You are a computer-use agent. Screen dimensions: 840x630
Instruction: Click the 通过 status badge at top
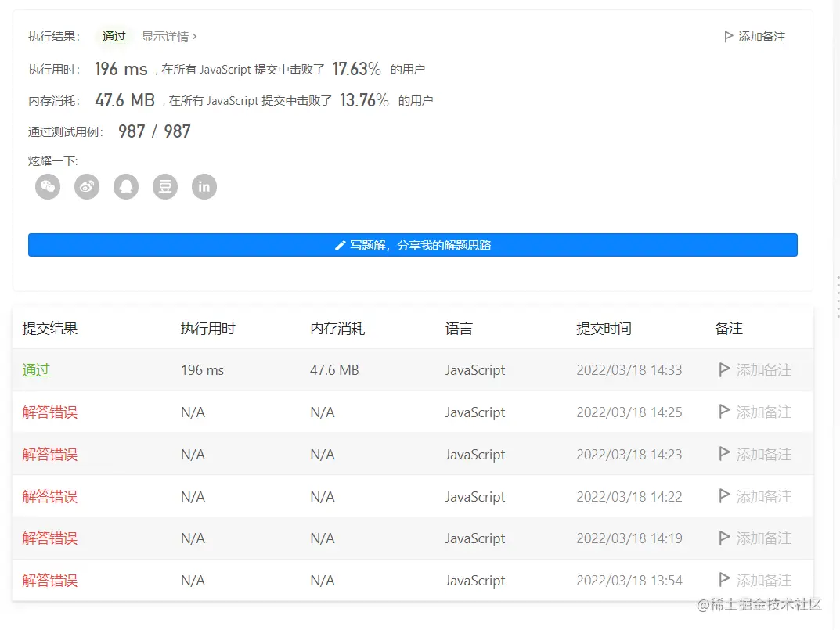pos(114,37)
